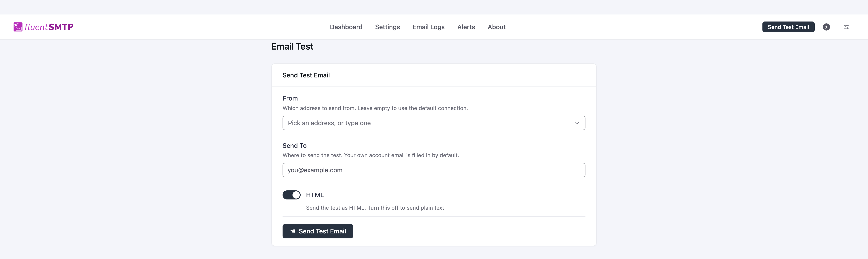Open the Dashboard tab
Viewport: 868px width, 259px height.
coord(346,27)
